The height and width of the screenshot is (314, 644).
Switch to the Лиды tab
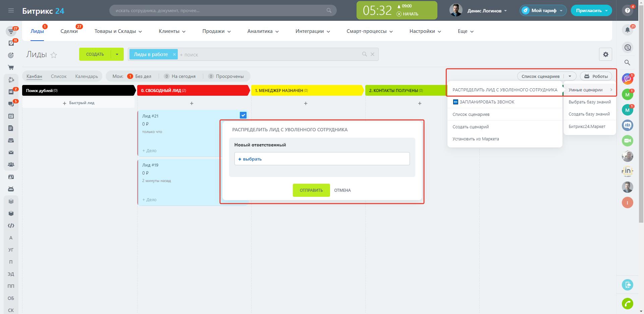(x=37, y=31)
